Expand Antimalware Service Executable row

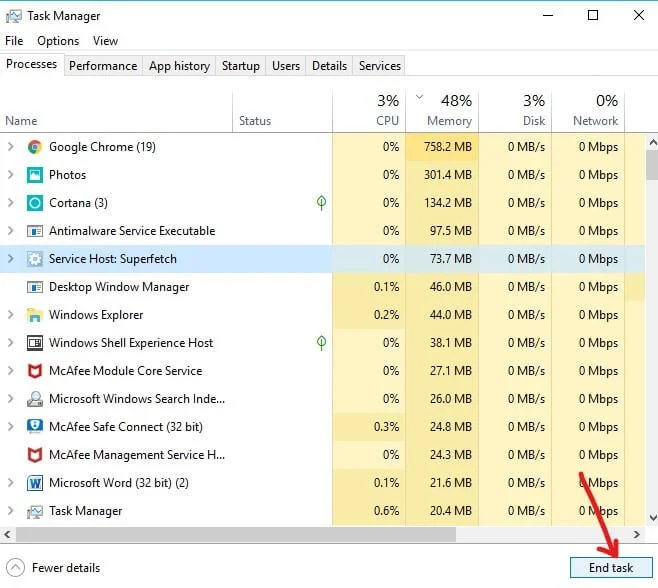point(11,231)
